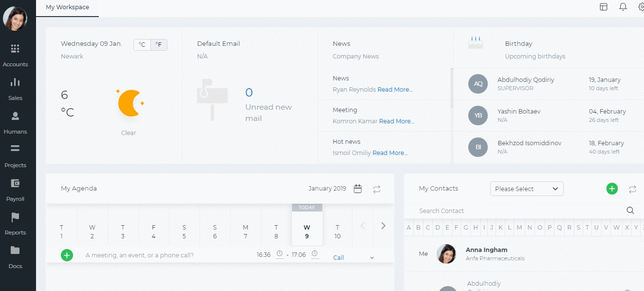This screenshot has width=644, height=291.
Task: Click the mailbox icon in Default Email
Action: pyautogui.click(x=213, y=99)
